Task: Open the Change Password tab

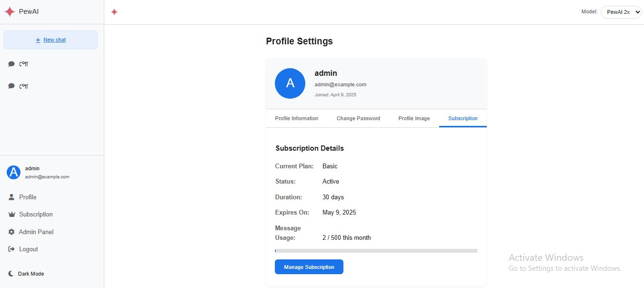Action: pyautogui.click(x=358, y=118)
